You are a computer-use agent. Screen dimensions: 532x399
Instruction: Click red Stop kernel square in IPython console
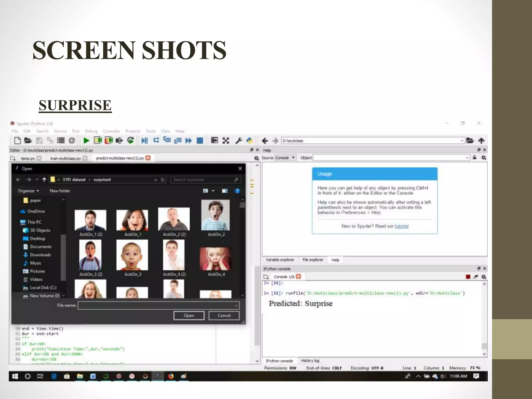pos(468,277)
